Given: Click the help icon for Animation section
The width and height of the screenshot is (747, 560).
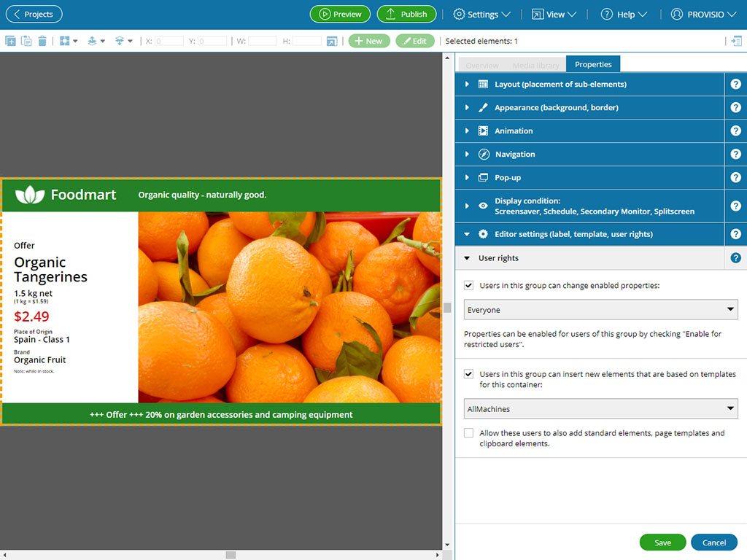Looking at the screenshot, I should click(x=735, y=131).
